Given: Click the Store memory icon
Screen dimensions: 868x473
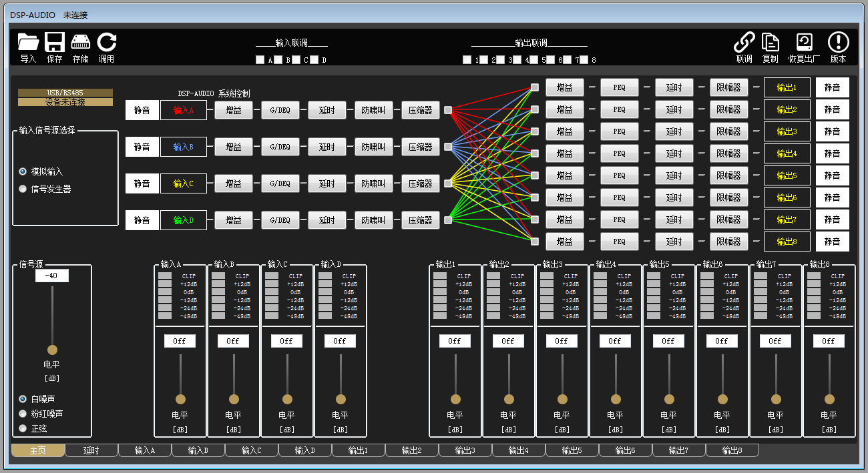Looking at the screenshot, I should coord(80,43).
